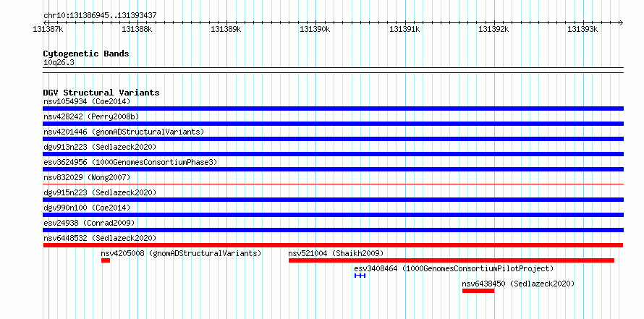This screenshot has width=644, height=319.
Task: Click the 131392k ruler tick label
Action: [493, 29]
